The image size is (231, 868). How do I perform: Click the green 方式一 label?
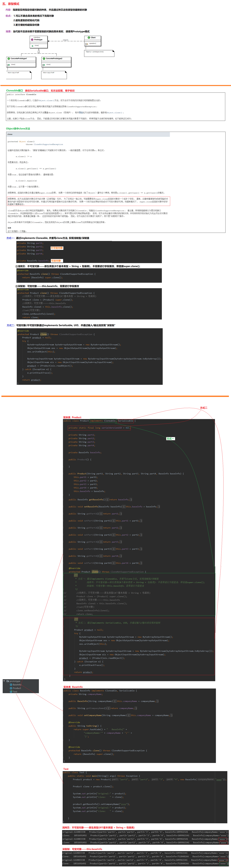coord(170,438)
